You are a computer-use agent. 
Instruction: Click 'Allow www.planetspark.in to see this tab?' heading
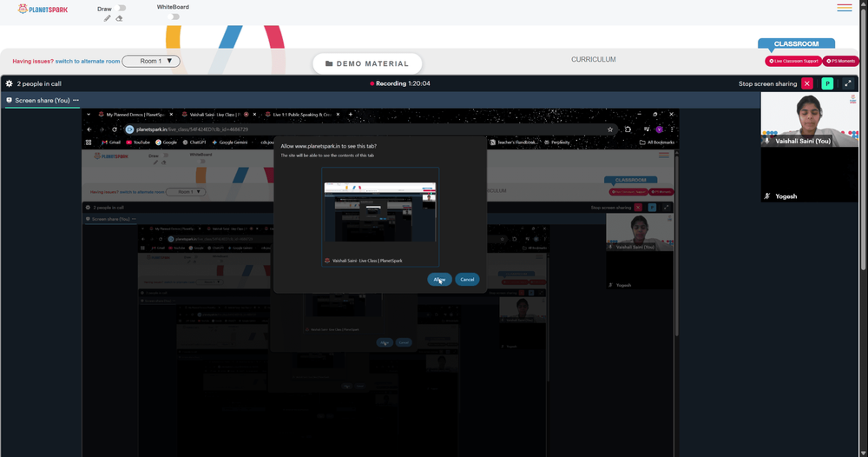coord(328,146)
